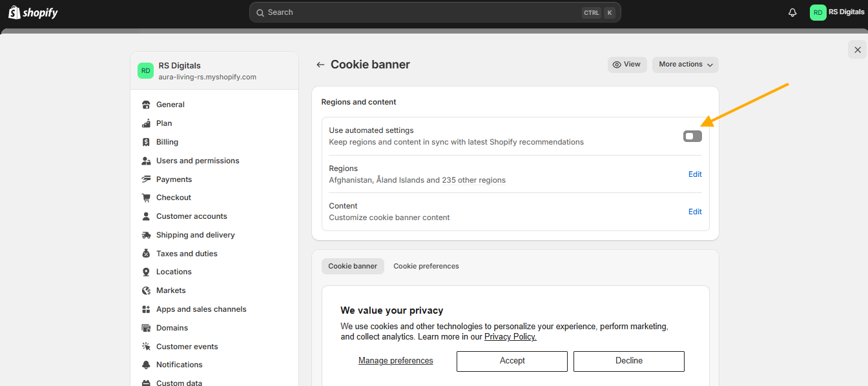
Task: Click the search input field
Action: point(435,12)
